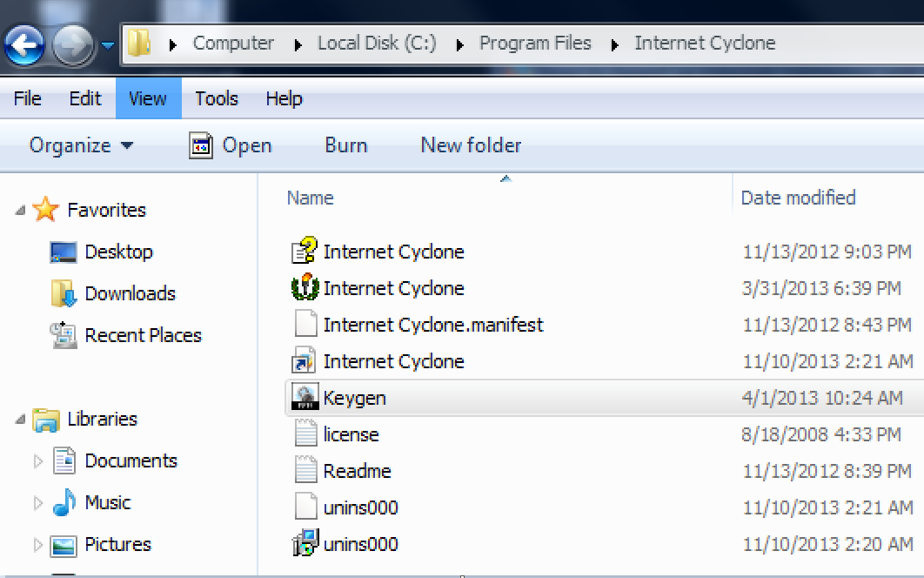Viewport: 924px width, 578px height.
Task: Click Internet Cyclone help file icon
Action: [304, 250]
